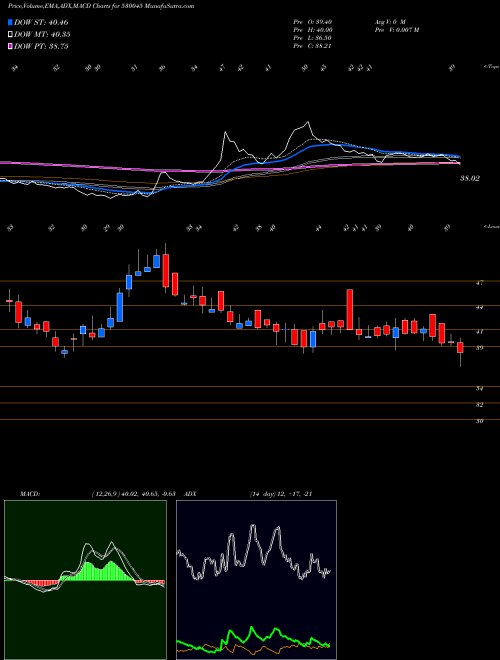This screenshot has width=500, height=660.
Task: Click the 30 price axis label
Action: tap(479, 421)
